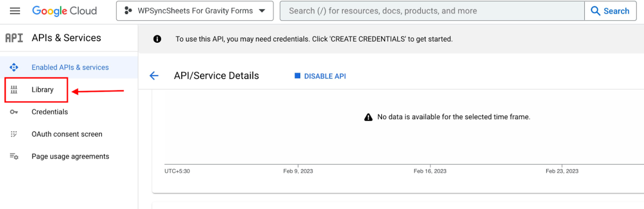The image size is (644, 209).
Task: Click the Google Cloud logo
Action: [64, 11]
